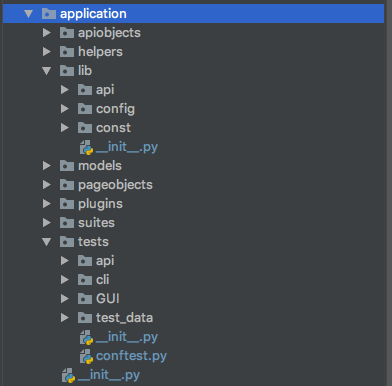Expand the cli folder arrow
This screenshot has width=392, height=386.
[65, 280]
